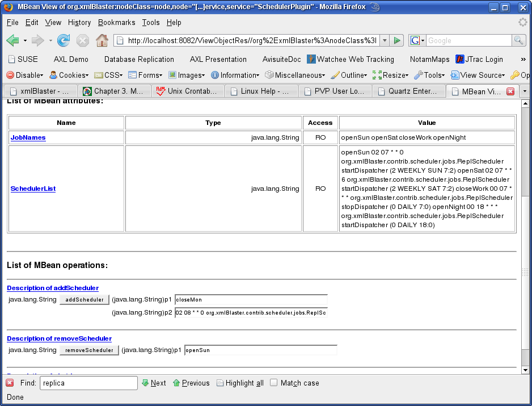Open the Disable developer toolbar menu
Image resolution: width=532 pixels, height=406 pixels.
25,75
